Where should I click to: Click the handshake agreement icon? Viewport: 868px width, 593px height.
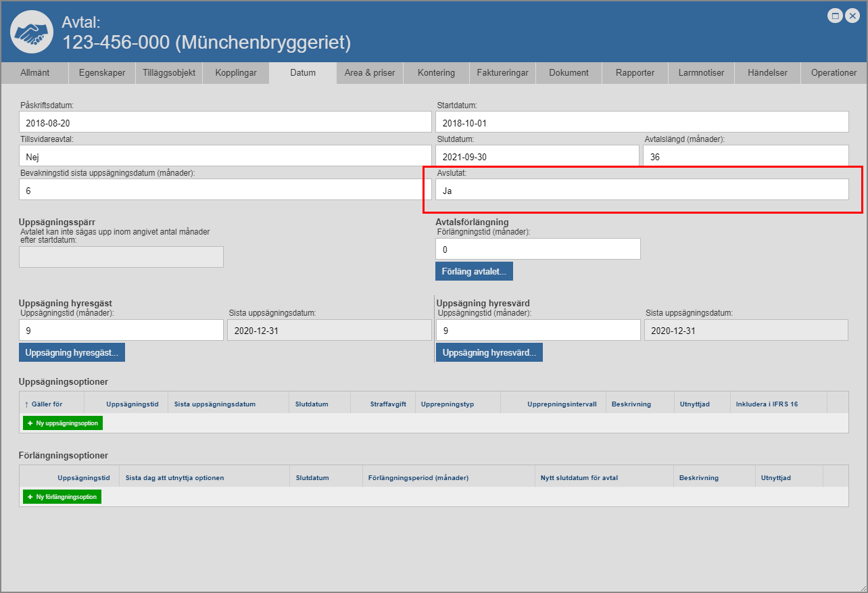click(x=32, y=32)
